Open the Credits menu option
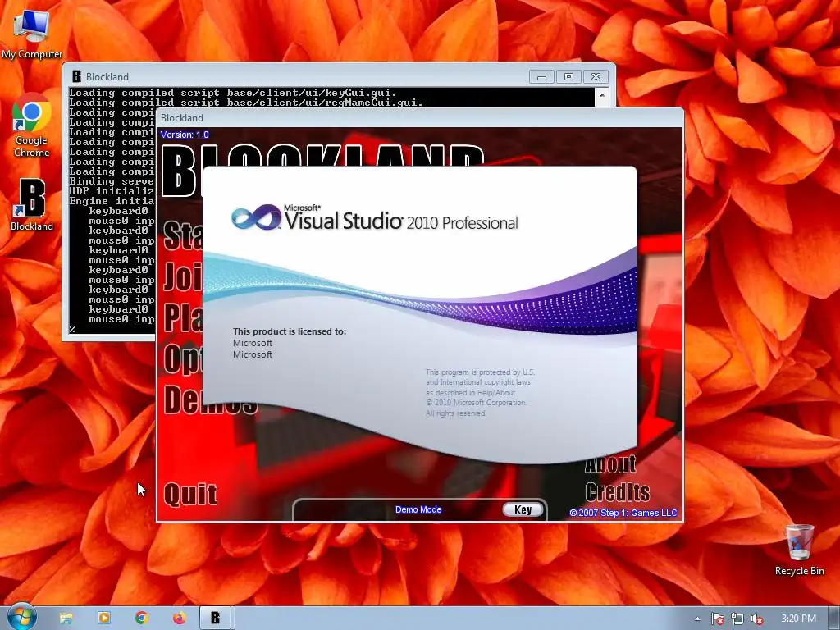The height and width of the screenshot is (630, 840). coord(617,492)
